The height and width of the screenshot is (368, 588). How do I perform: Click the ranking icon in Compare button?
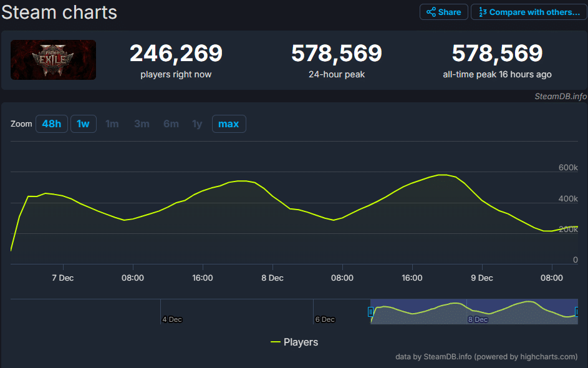click(483, 12)
